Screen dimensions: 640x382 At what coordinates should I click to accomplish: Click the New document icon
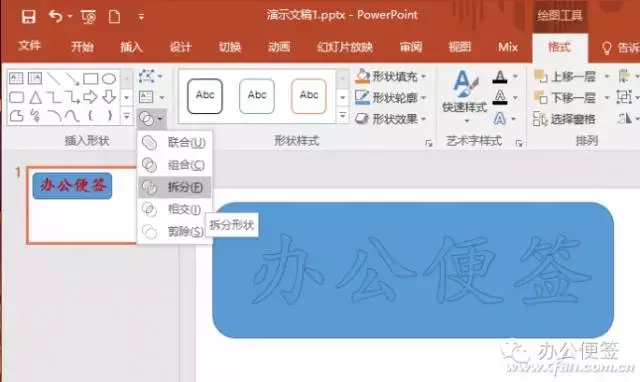click(114, 17)
